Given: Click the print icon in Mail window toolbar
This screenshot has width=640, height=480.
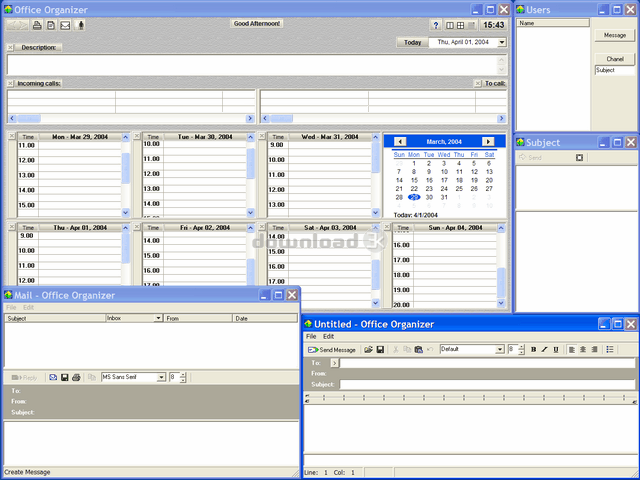Looking at the screenshot, I should 76,377.
